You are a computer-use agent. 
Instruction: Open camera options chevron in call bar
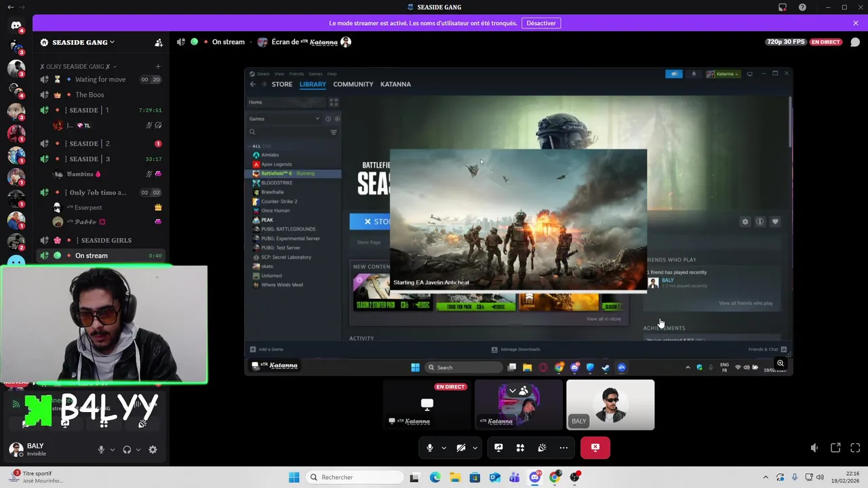tap(475, 448)
